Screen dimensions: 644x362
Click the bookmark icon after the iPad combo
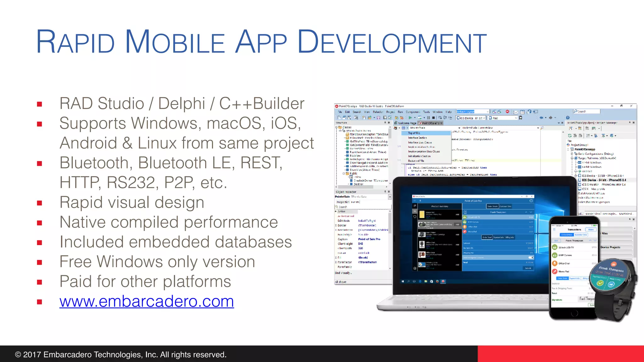[521, 118]
